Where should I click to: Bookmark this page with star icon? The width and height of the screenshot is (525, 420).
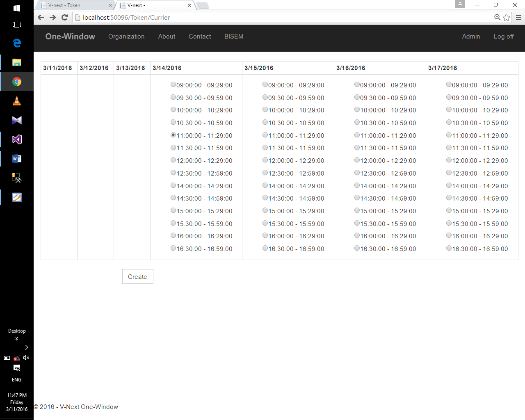[507, 17]
